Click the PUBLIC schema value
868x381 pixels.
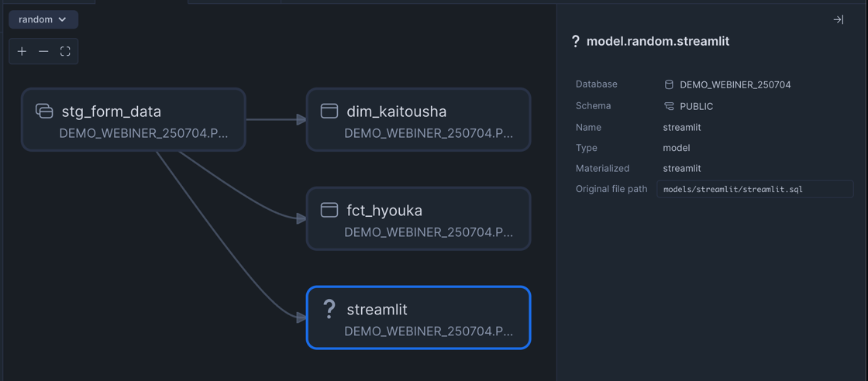point(697,106)
